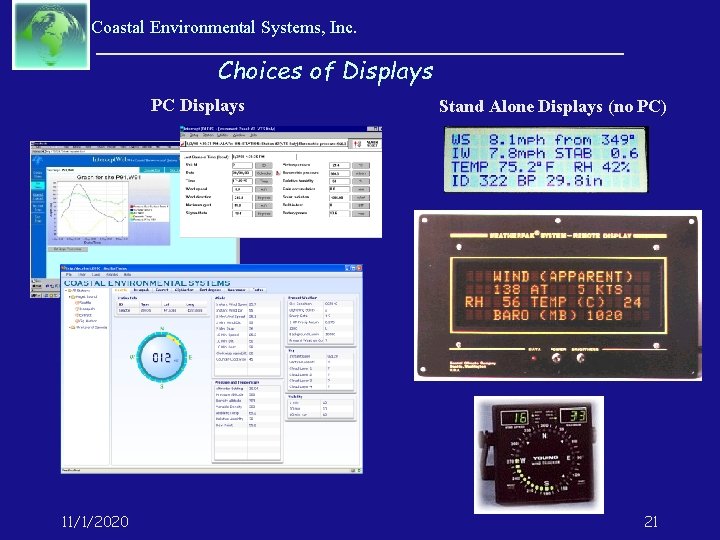Click the Wind speed value field in Intercept

pos(242,189)
